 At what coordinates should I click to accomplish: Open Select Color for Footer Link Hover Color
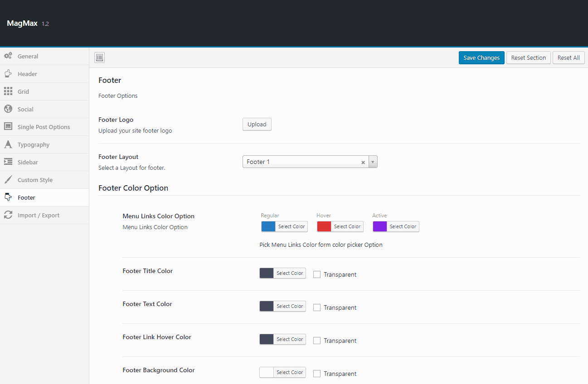(x=290, y=339)
